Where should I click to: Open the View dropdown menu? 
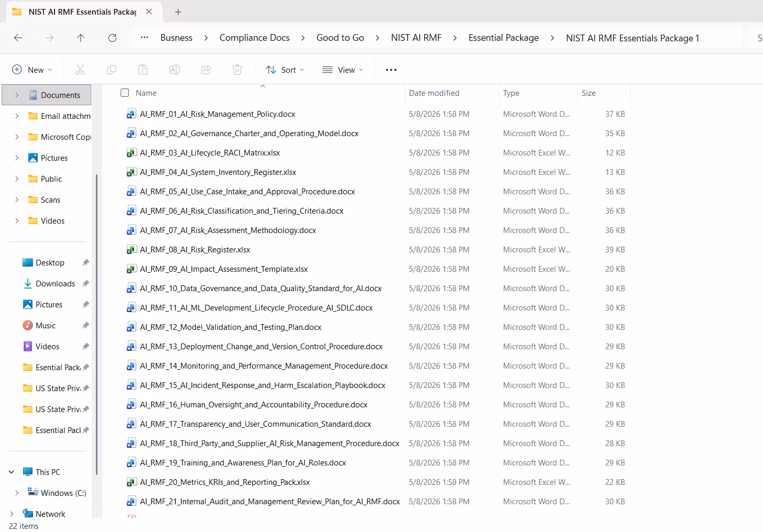pyautogui.click(x=343, y=70)
